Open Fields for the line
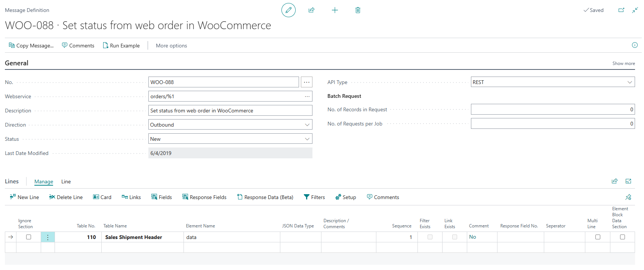Viewport: 644px width, 270px height. 161,197
